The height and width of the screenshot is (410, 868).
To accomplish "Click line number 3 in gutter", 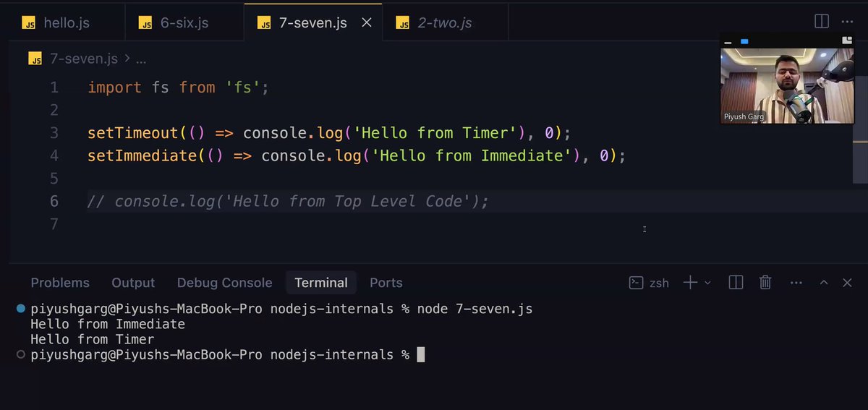I will 54,133.
